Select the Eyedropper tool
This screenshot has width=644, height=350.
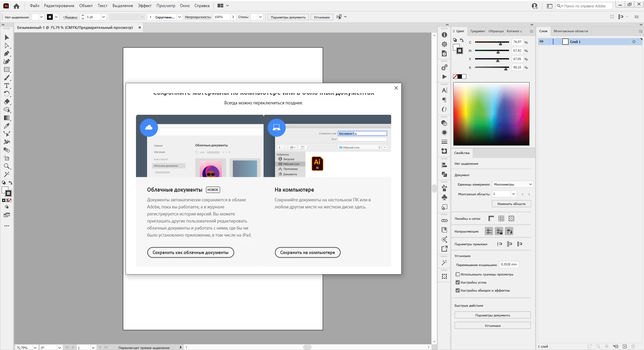pyautogui.click(x=7, y=126)
